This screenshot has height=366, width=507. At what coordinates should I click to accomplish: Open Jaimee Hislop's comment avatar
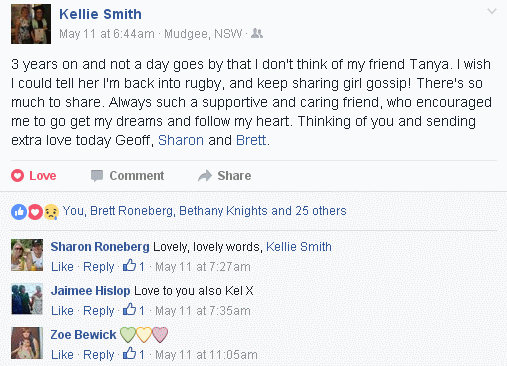click(27, 299)
